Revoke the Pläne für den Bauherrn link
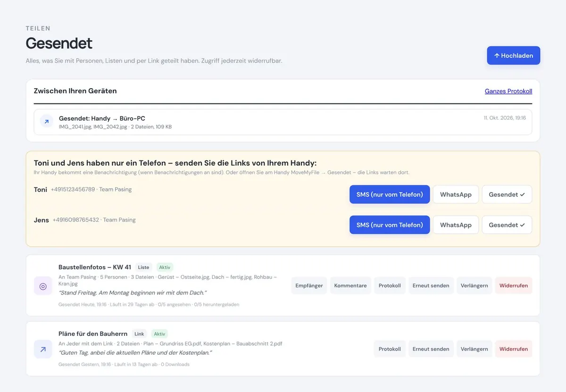This screenshot has height=392, width=566. click(x=514, y=349)
